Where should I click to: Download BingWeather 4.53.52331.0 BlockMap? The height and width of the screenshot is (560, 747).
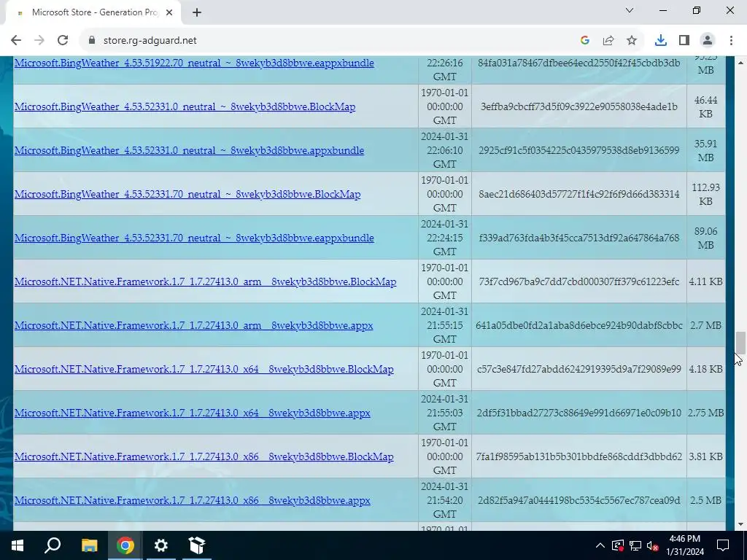click(185, 106)
